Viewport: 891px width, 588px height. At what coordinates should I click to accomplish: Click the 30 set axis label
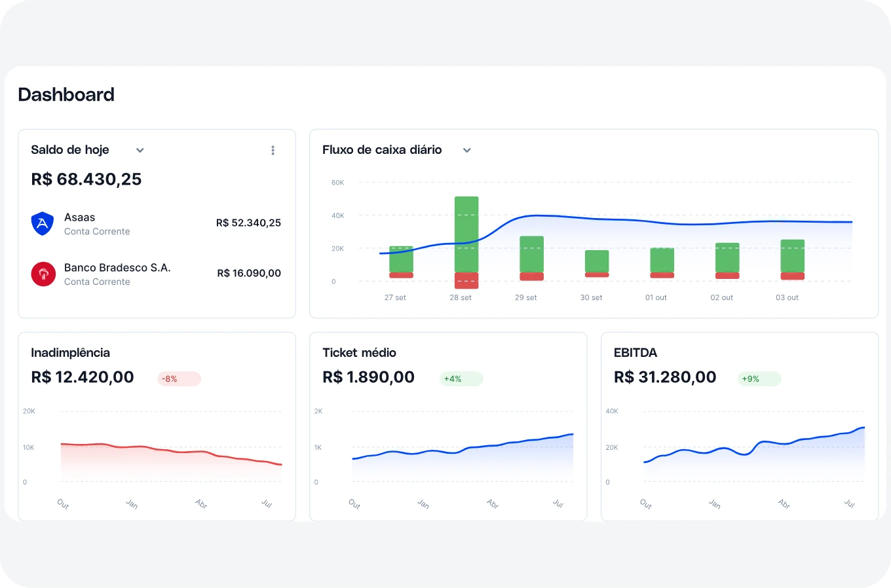591,298
